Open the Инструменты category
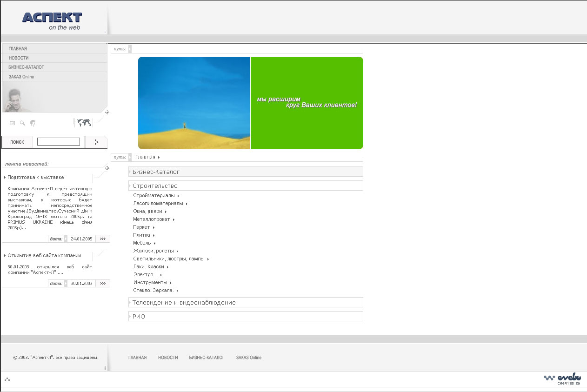The width and height of the screenshot is (587, 392). (150, 283)
